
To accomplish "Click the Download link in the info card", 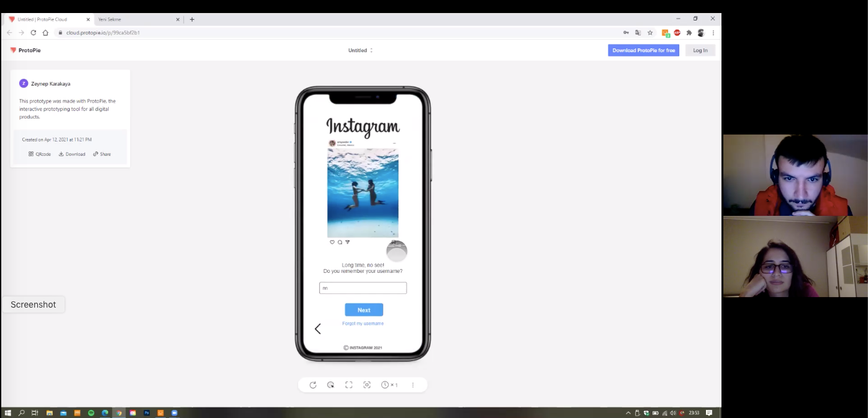I will (x=72, y=154).
